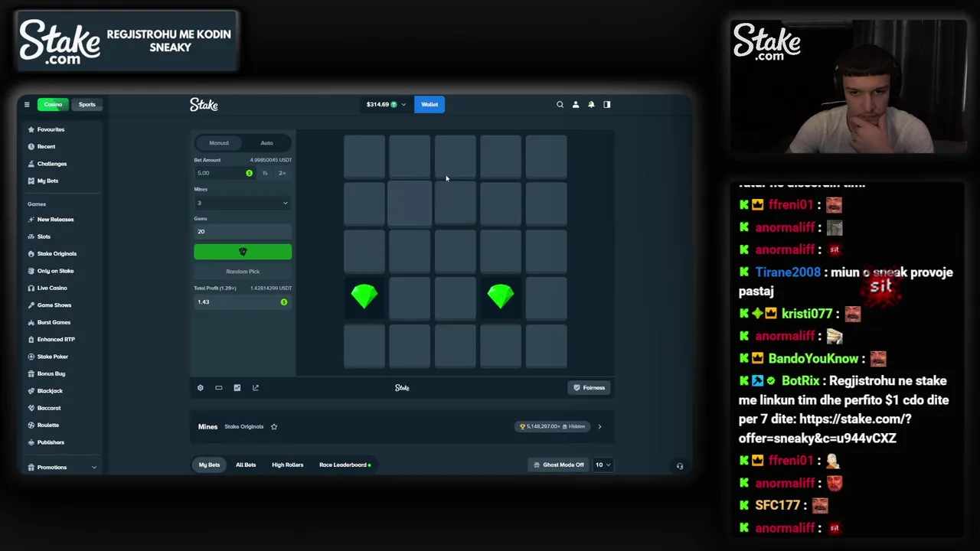Open the notifications bell icon
This screenshot has width=980, height=551.
[x=591, y=104]
